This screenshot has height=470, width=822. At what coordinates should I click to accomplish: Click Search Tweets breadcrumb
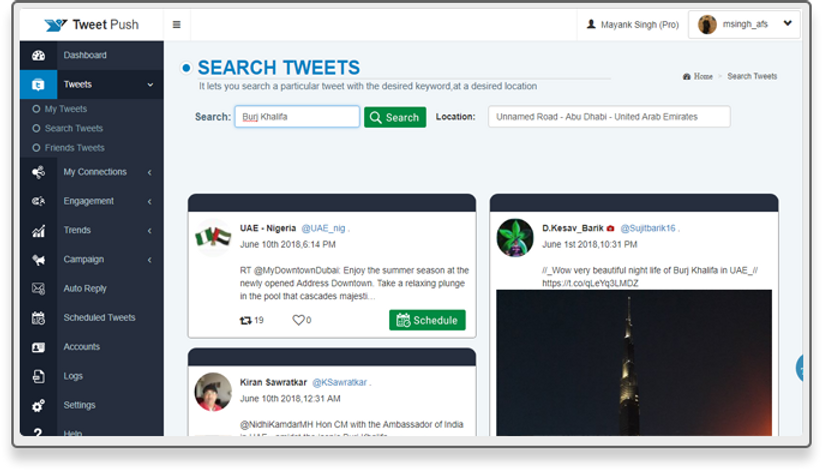click(x=752, y=76)
